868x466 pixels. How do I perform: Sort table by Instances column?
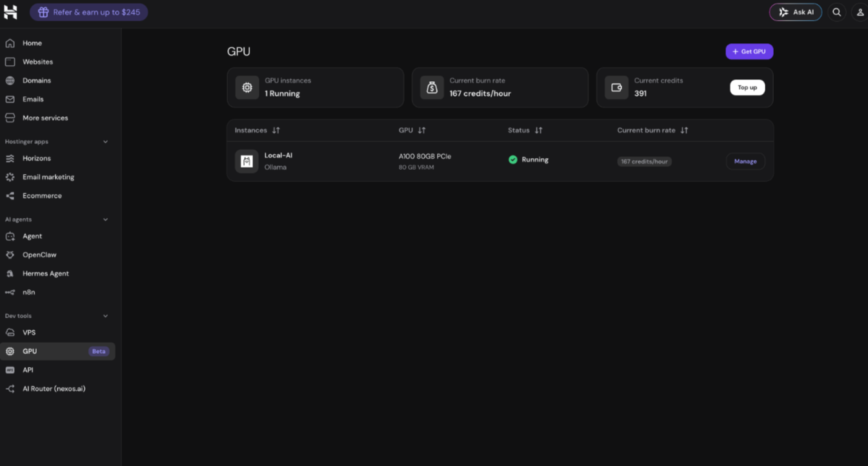(276, 130)
